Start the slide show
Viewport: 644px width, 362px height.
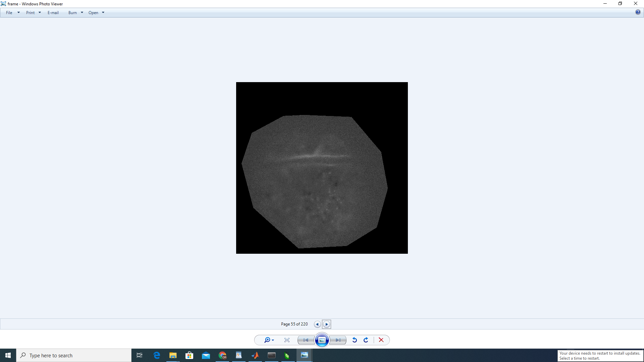click(322, 340)
